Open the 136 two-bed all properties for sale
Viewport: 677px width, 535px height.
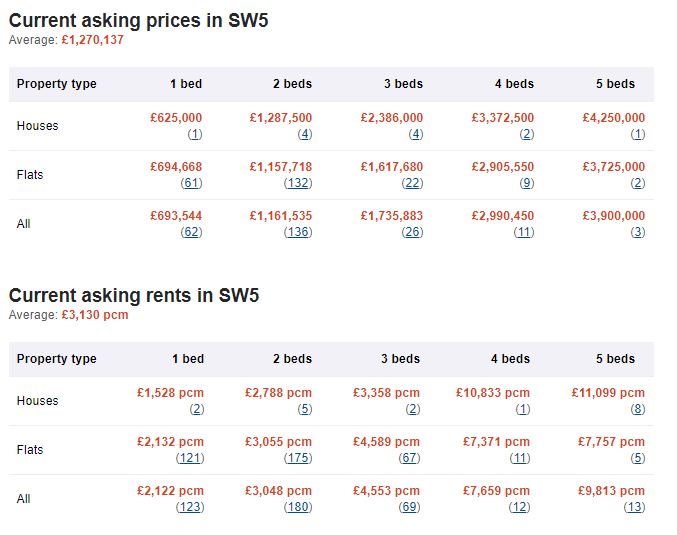[x=298, y=232]
